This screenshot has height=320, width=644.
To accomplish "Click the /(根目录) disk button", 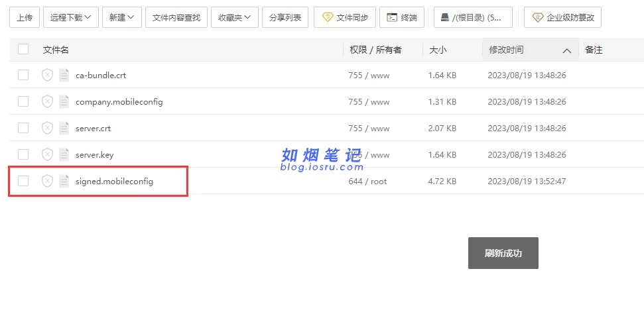I will pyautogui.click(x=473, y=17).
